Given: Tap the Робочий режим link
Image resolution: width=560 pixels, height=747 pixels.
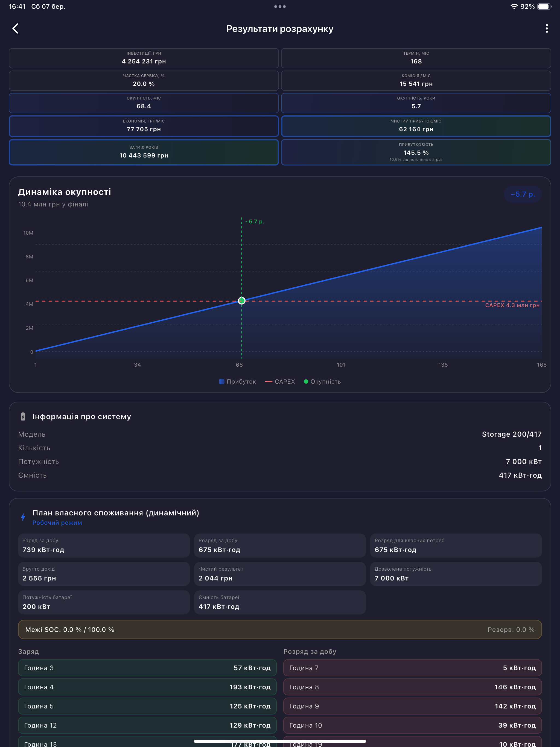Looking at the screenshot, I should pos(57,523).
